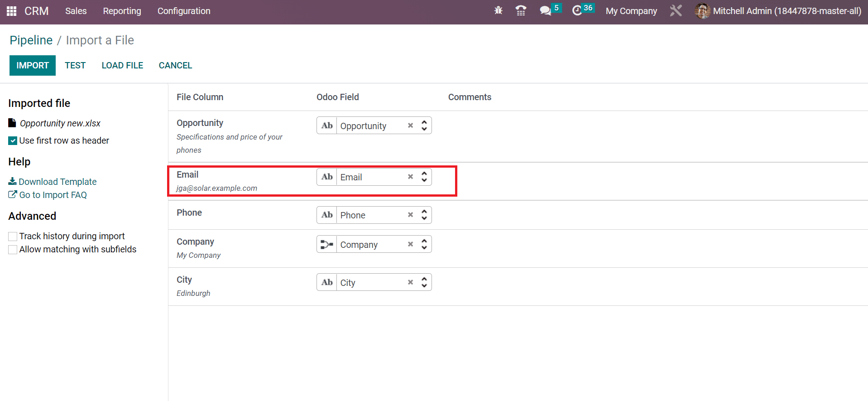Image resolution: width=868 pixels, height=401 pixels.
Task: Select Email text in field selector
Action: pos(351,177)
